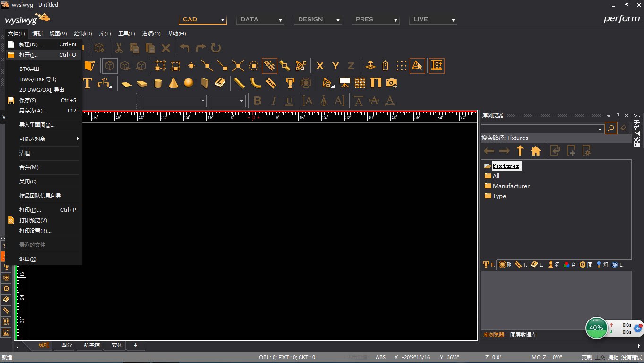644x363 pixels.
Task: Click the Delete X icon in toolbar
Action: (x=166, y=48)
